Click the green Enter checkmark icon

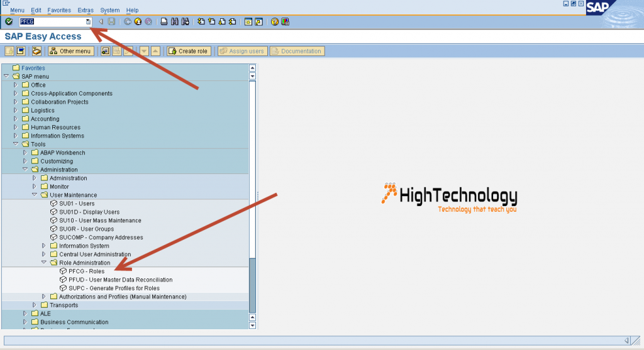coord(9,22)
